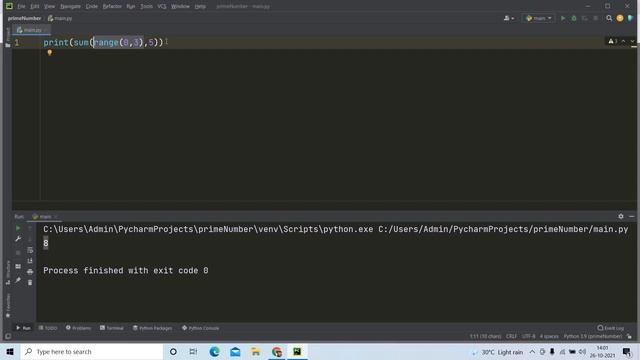Open run configuration wrench in Run panel

18,239
